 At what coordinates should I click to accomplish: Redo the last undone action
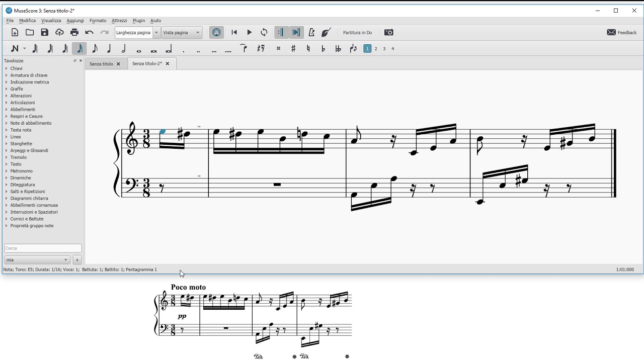point(104,32)
